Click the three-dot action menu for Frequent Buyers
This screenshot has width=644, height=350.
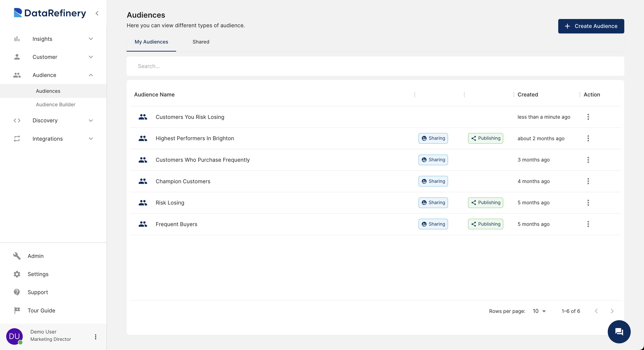tap(588, 224)
